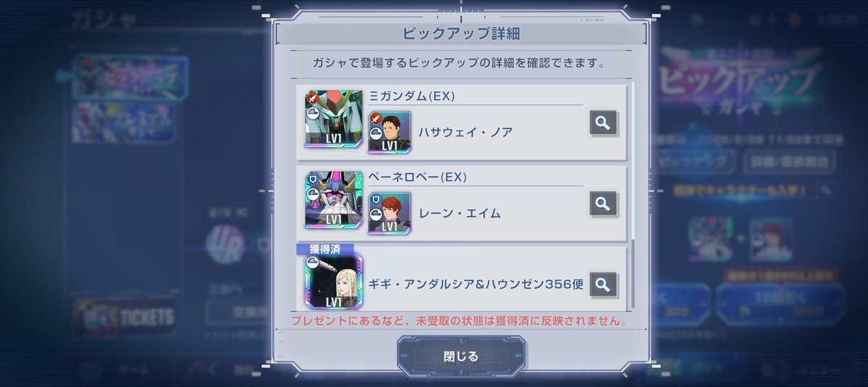
Task: Select the Ξガンダム(EX) unit thumbnail
Action: tap(334, 119)
